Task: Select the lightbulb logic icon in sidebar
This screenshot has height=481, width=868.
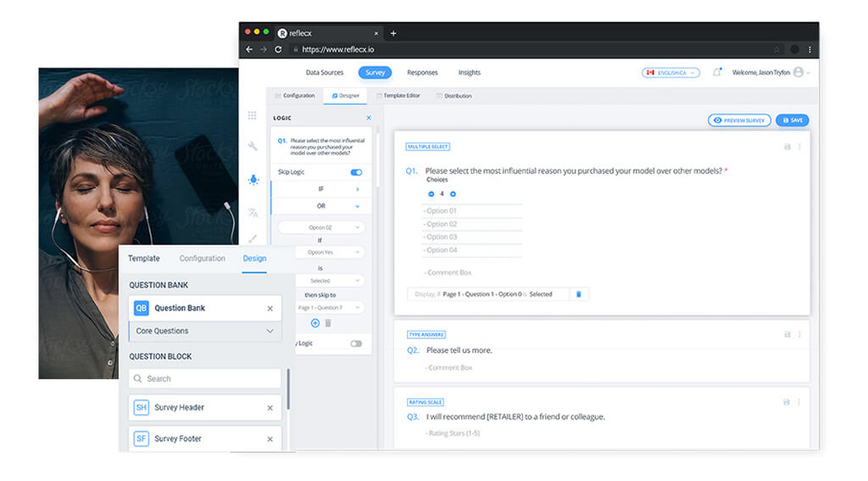Action: click(x=253, y=179)
